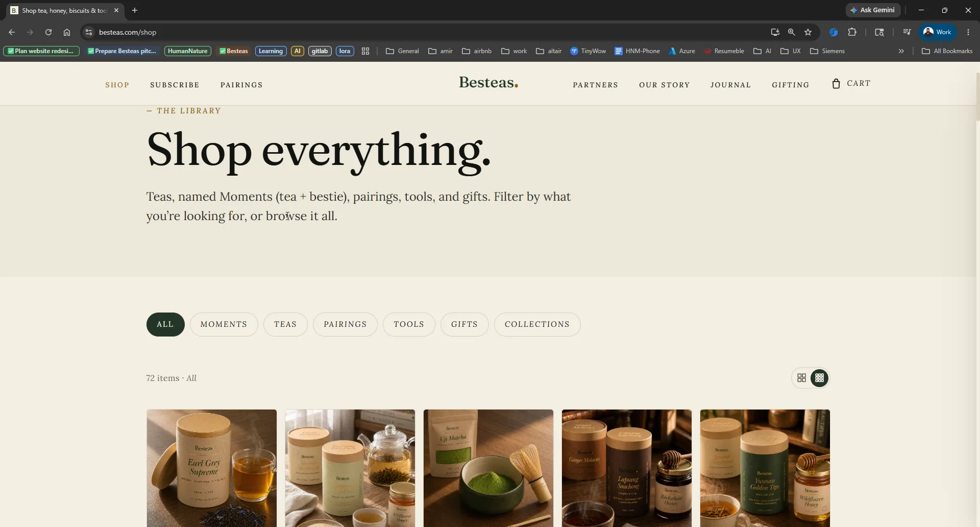Reload the besteas.com page

[48, 32]
